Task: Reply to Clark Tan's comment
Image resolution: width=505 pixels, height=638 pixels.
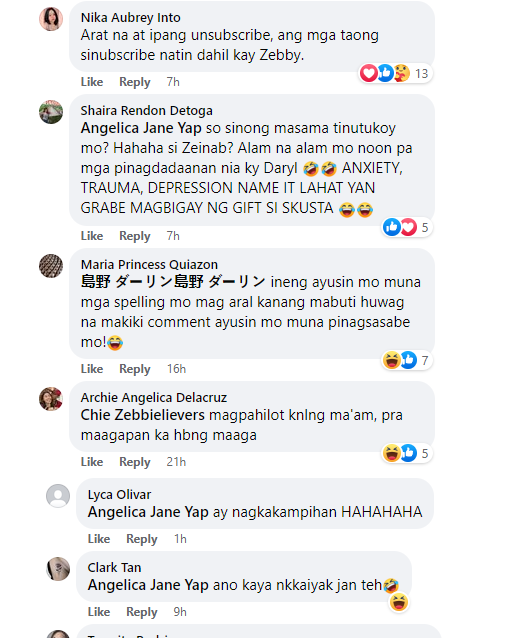Action: [x=142, y=612]
